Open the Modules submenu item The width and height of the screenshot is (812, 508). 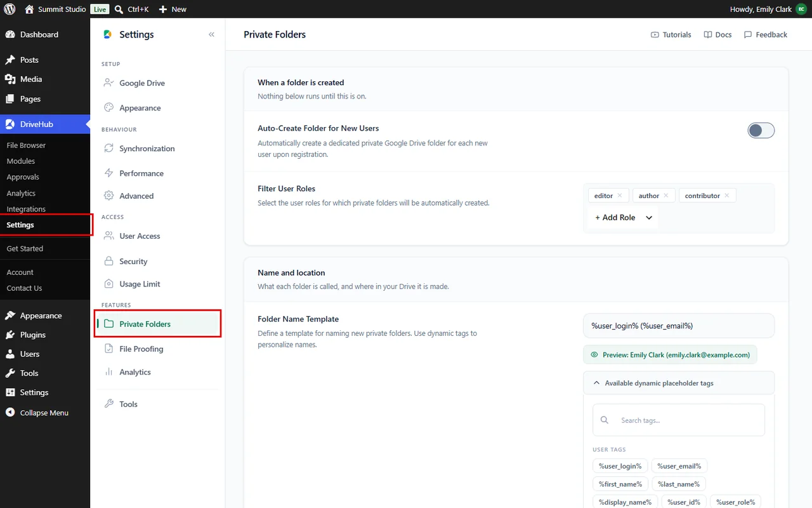click(21, 161)
